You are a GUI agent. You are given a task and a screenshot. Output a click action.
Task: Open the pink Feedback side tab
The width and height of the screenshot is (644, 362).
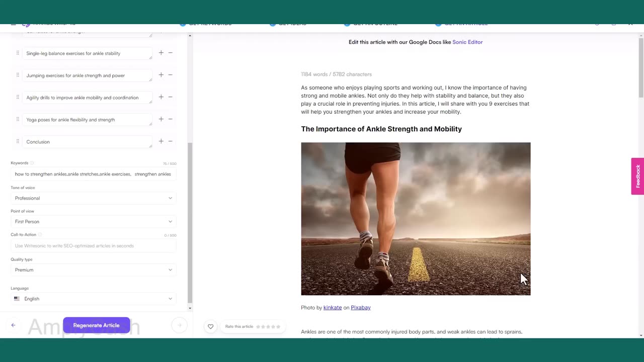tap(637, 176)
